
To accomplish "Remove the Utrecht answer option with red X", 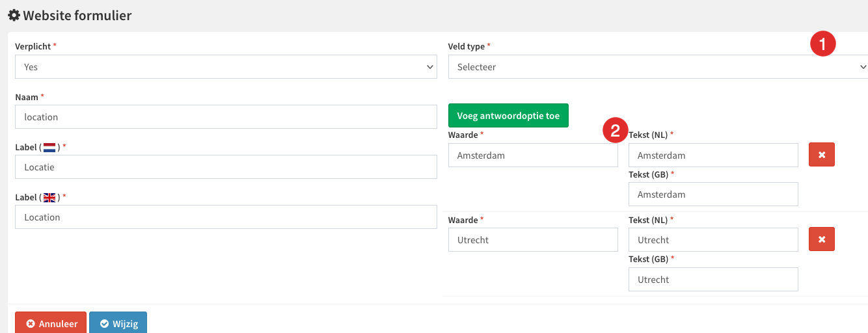I will pos(822,239).
